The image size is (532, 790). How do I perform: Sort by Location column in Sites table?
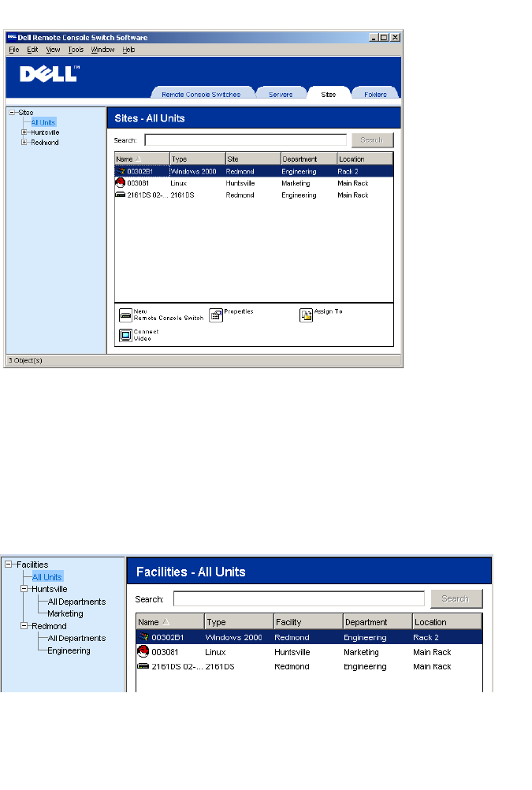click(x=365, y=158)
